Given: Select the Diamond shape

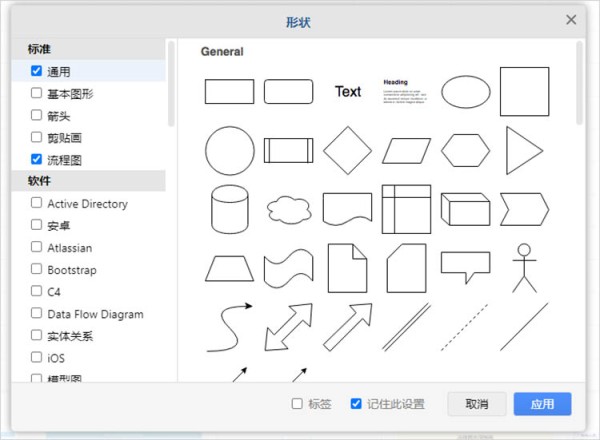Looking at the screenshot, I should point(347,150).
